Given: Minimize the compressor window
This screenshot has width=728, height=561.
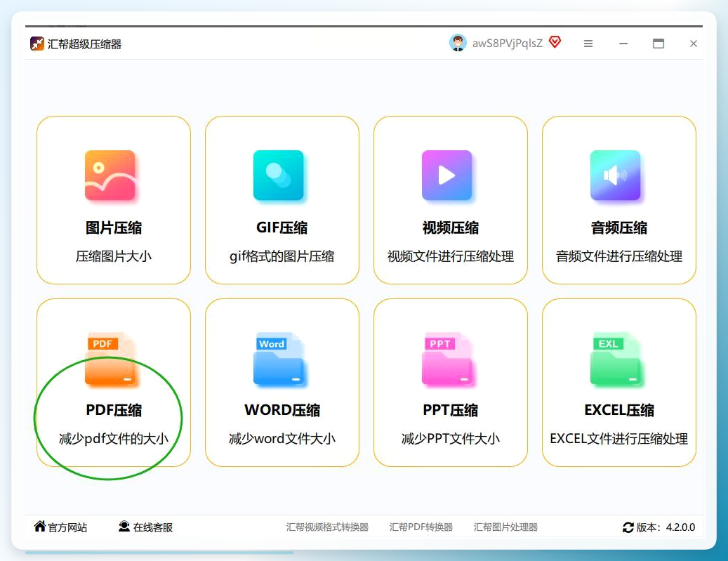Looking at the screenshot, I should [x=623, y=44].
